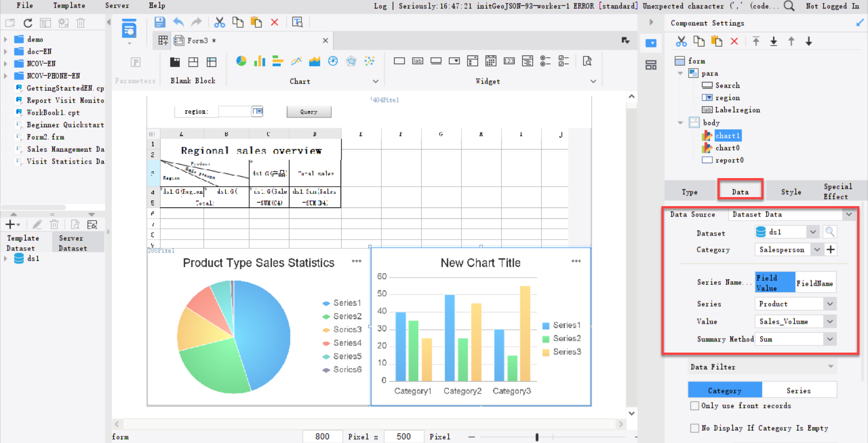Refresh the template file tree
The width and height of the screenshot is (868, 443).
[28, 23]
